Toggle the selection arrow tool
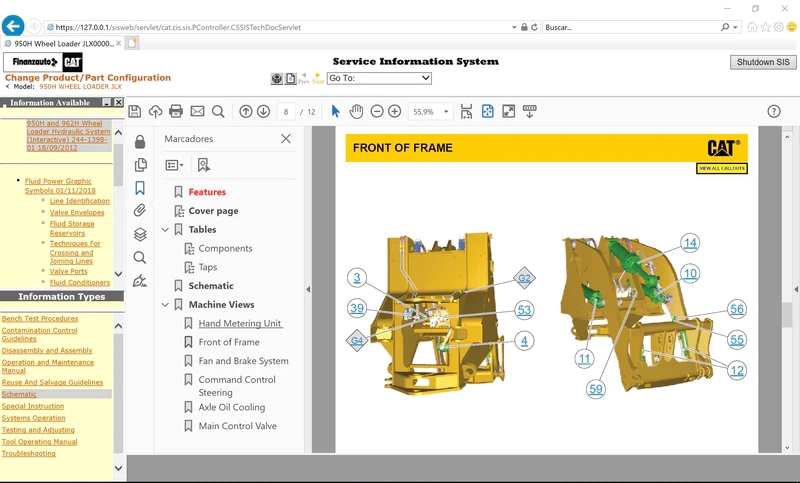The width and height of the screenshot is (800, 483). (335, 111)
